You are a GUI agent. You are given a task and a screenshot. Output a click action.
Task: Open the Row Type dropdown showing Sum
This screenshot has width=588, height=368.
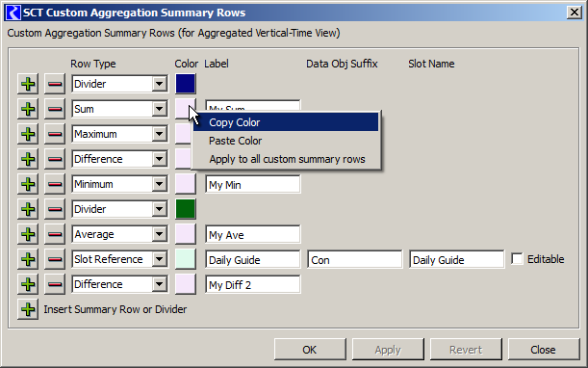pos(120,109)
